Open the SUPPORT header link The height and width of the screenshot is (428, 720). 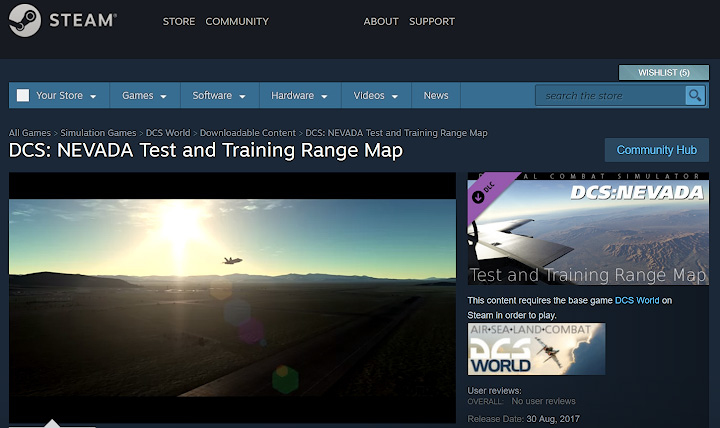[x=432, y=21]
